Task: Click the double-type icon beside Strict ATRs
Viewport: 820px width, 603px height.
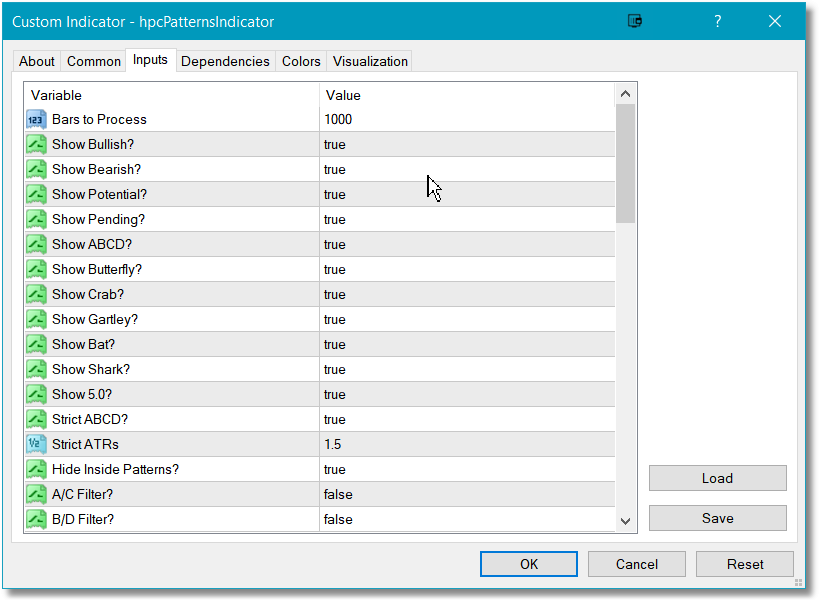Action: [36, 444]
